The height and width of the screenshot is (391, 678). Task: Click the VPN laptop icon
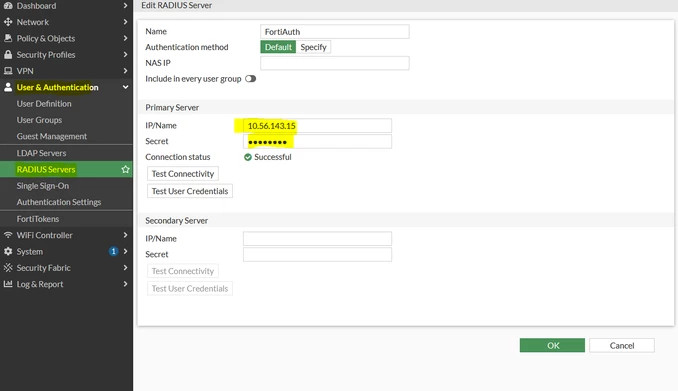click(x=8, y=71)
